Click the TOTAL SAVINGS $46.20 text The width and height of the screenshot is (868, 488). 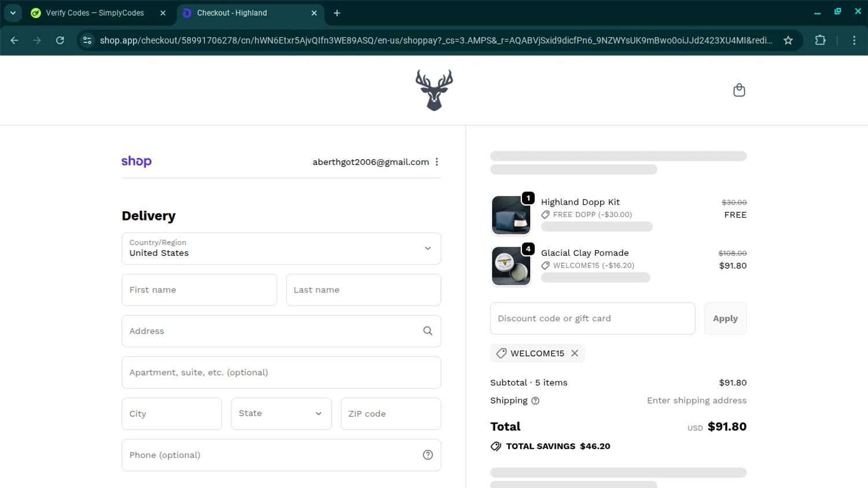click(x=558, y=446)
